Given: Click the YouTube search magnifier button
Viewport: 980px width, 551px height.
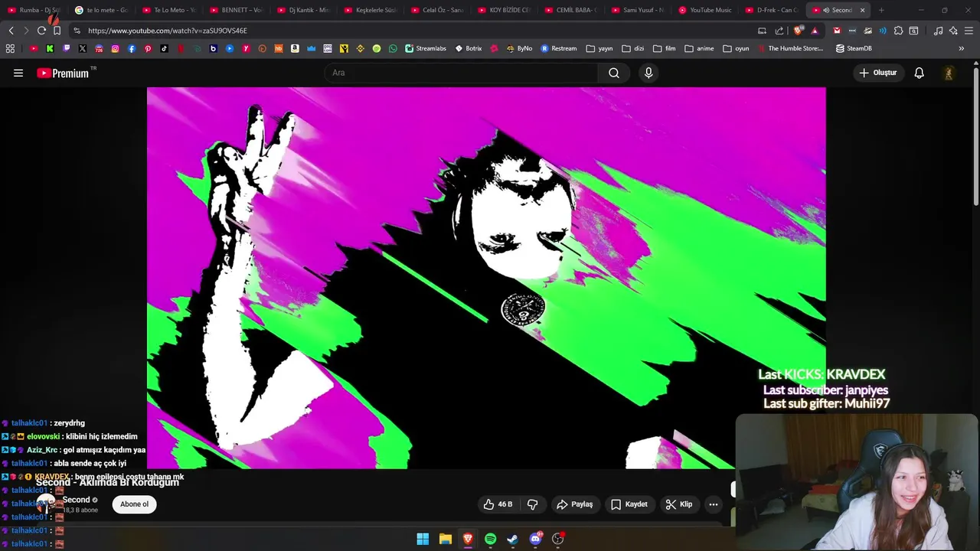Looking at the screenshot, I should point(614,73).
